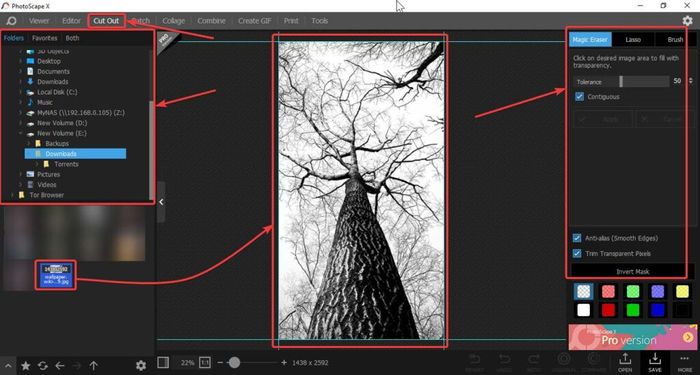Click the Invert Mask button
This screenshot has height=375, width=700.
pyautogui.click(x=633, y=271)
